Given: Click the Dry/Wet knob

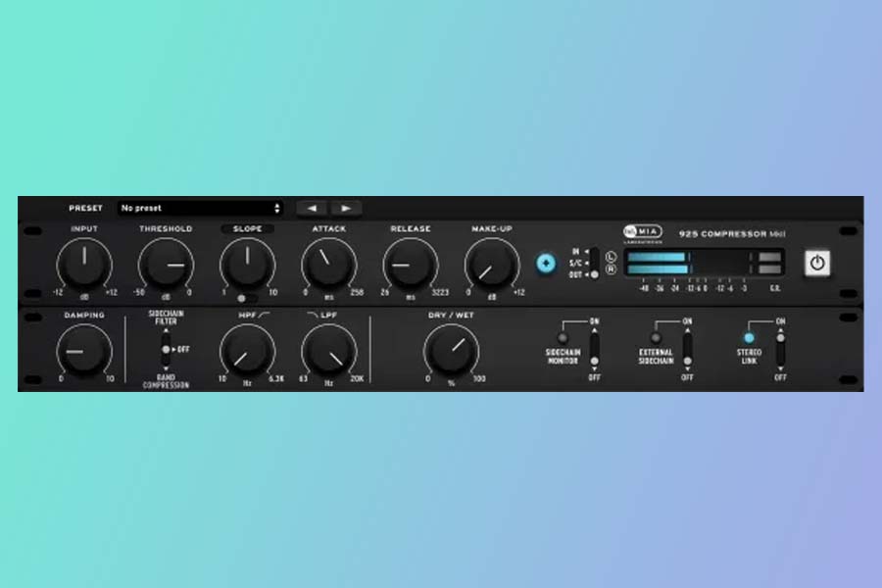Looking at the screenshot, I should pos(451,350).
